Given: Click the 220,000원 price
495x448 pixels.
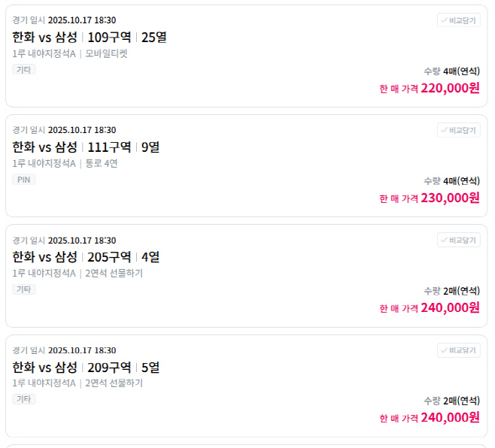Looking at the screenshot, I should point(450,88).
